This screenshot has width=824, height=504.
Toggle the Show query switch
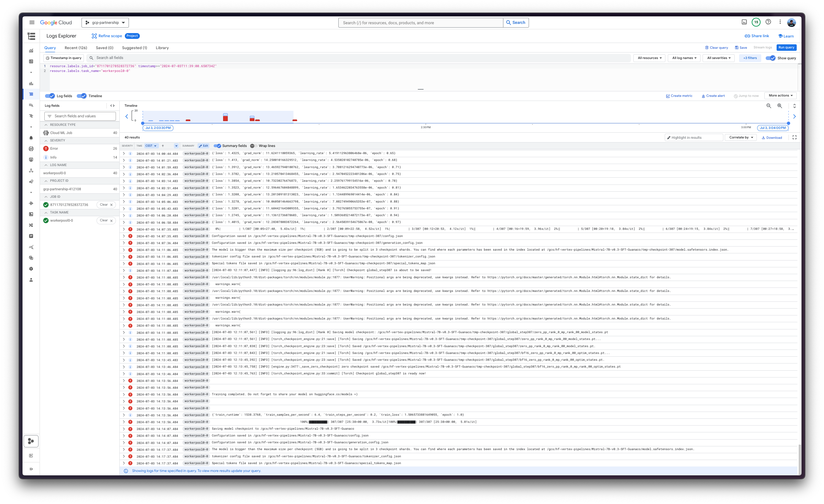pos(770,58)
